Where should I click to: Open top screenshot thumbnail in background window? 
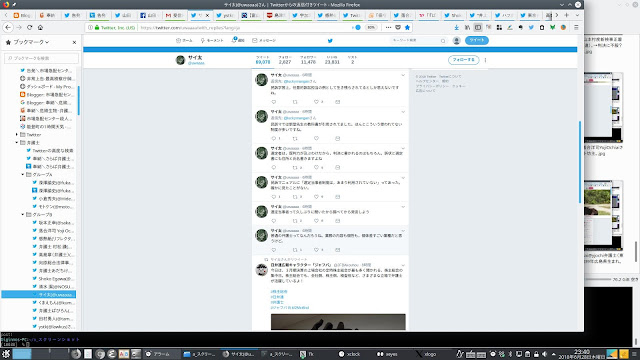(603, 107)
